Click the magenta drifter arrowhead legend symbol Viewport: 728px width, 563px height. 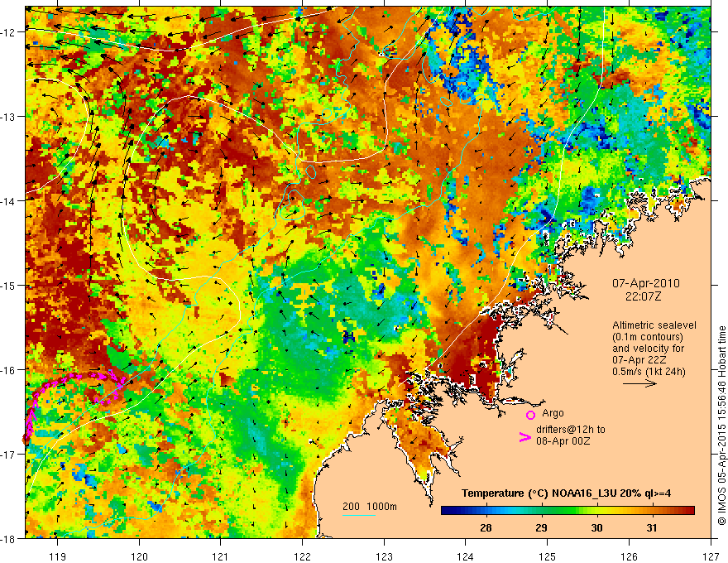[x=524, y=437]
